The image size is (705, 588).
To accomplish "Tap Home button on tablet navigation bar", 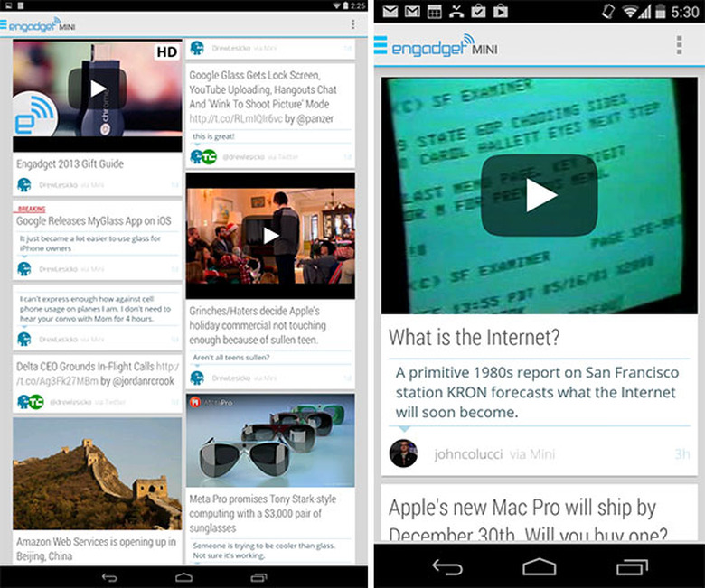I will pyautogui.click(x=183, y=577).
